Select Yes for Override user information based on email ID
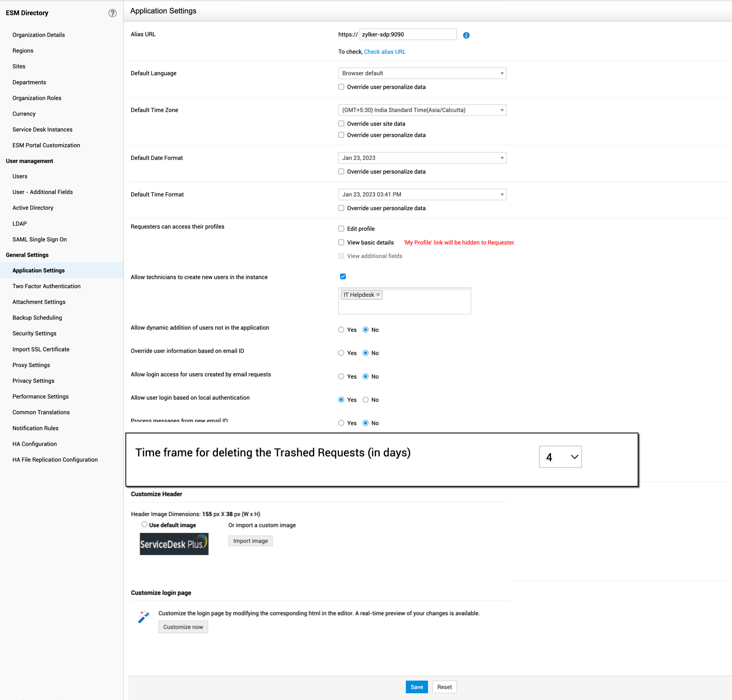 click(x=341, y=353)
